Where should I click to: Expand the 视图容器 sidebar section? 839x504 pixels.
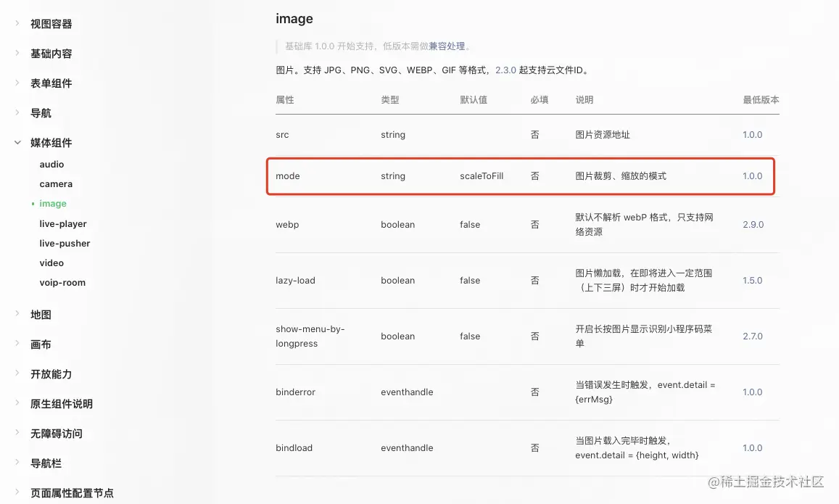(x=51, y=24)
